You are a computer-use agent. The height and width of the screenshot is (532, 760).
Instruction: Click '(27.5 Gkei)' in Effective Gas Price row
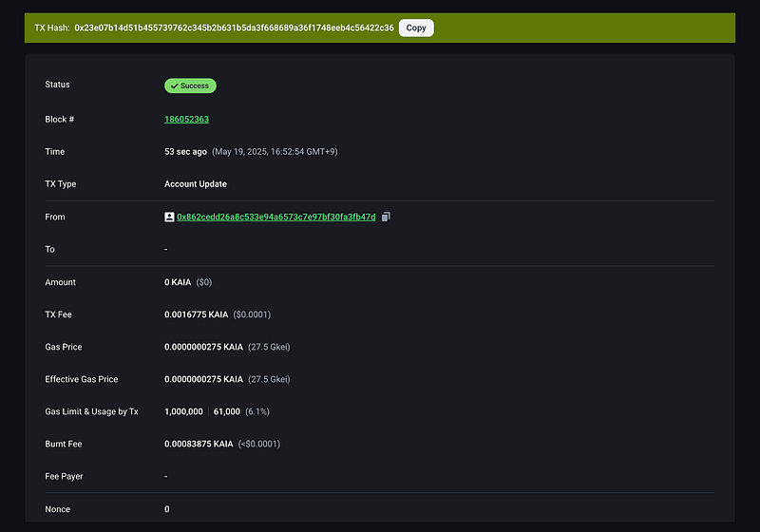pyautogui.click(x=269, y=379)
